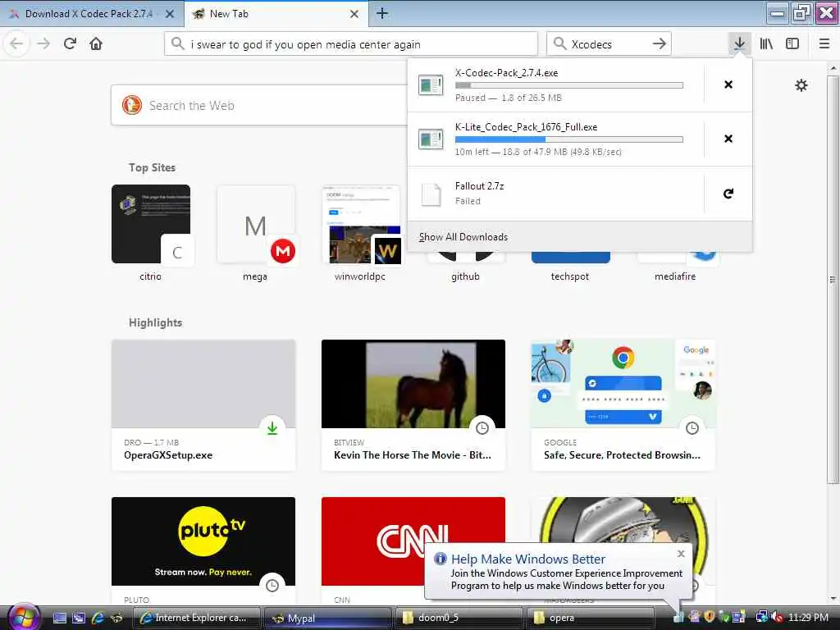Open the techspot top site

(570, 276)
